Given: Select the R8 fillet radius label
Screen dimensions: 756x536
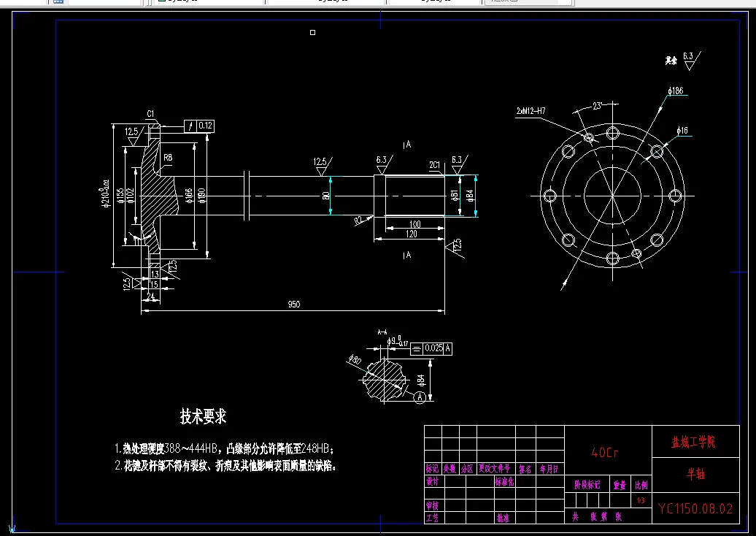Looking at the screenshot, I should click(x=168, y=158).
